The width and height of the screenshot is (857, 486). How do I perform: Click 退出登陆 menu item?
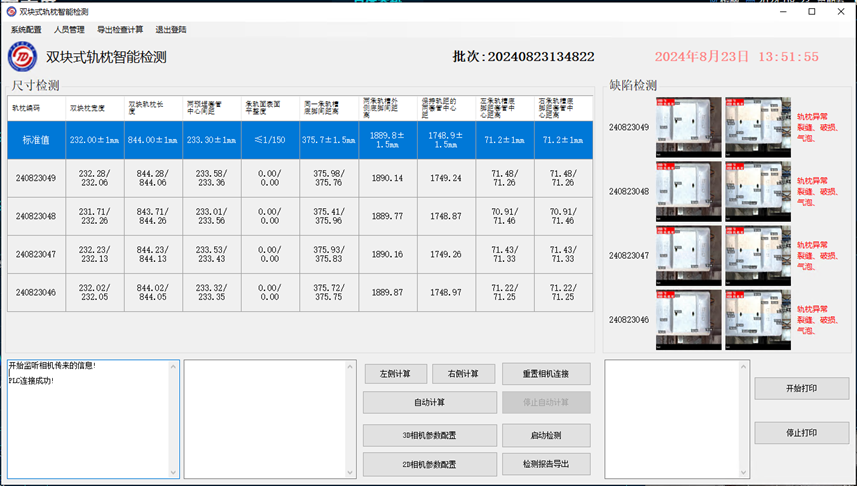click(x=171, y=30)
